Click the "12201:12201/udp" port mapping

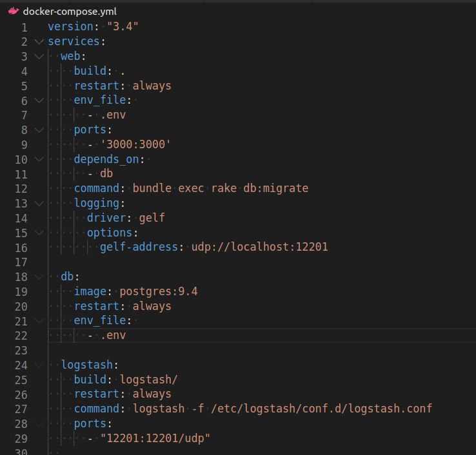click(x=155, y=438)
